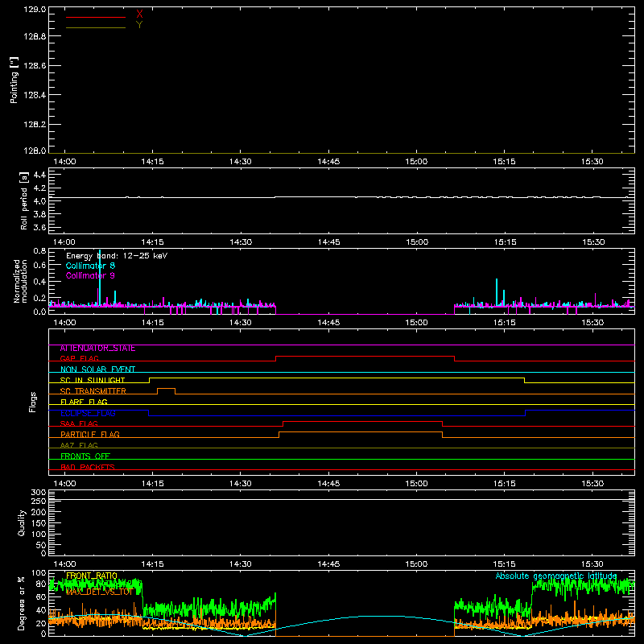Image resolution: width=644 pixels, height=644 pixels.
Task: Click the Energy band: 12-25 keV annotation
Action: (x=117, y=256)
